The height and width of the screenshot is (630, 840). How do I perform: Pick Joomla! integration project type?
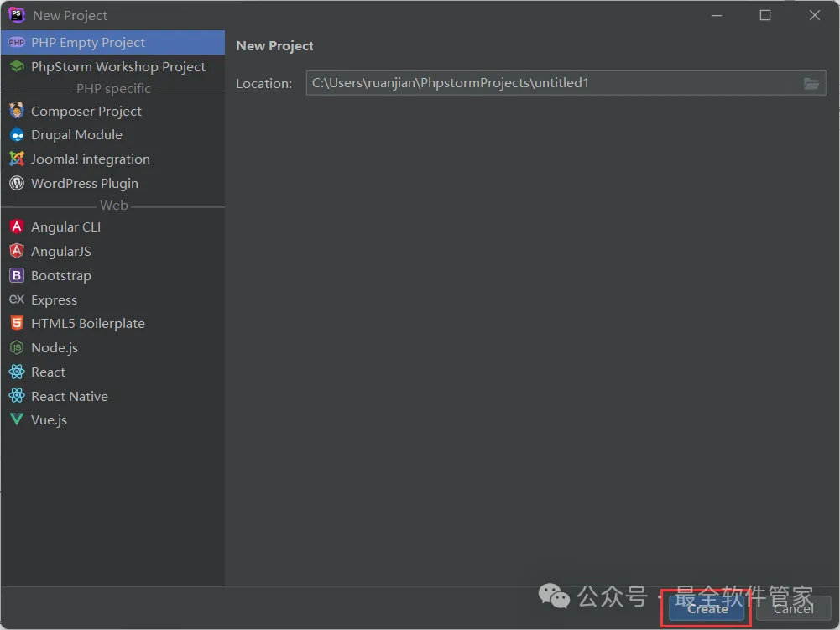click(x=113, y=159)
